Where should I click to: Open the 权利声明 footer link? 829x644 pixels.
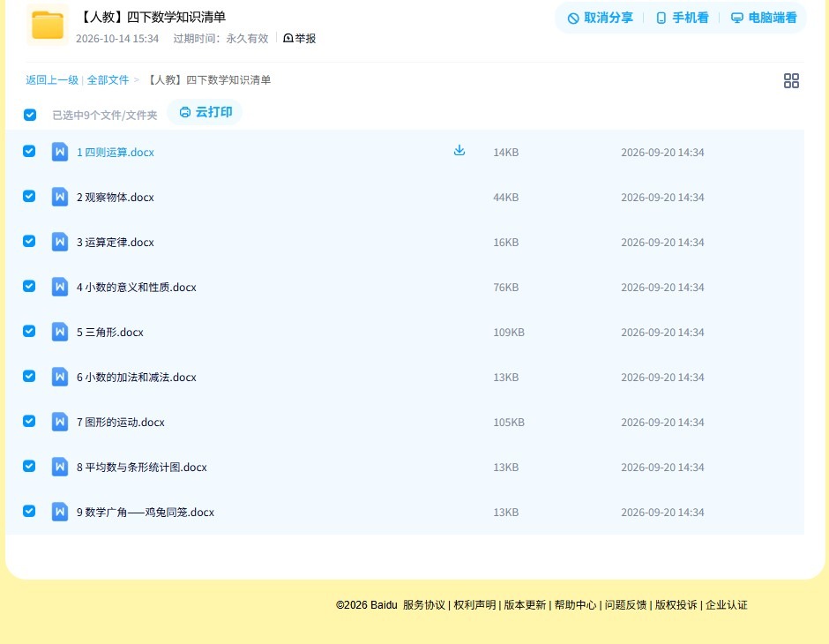tap(474, 605)
